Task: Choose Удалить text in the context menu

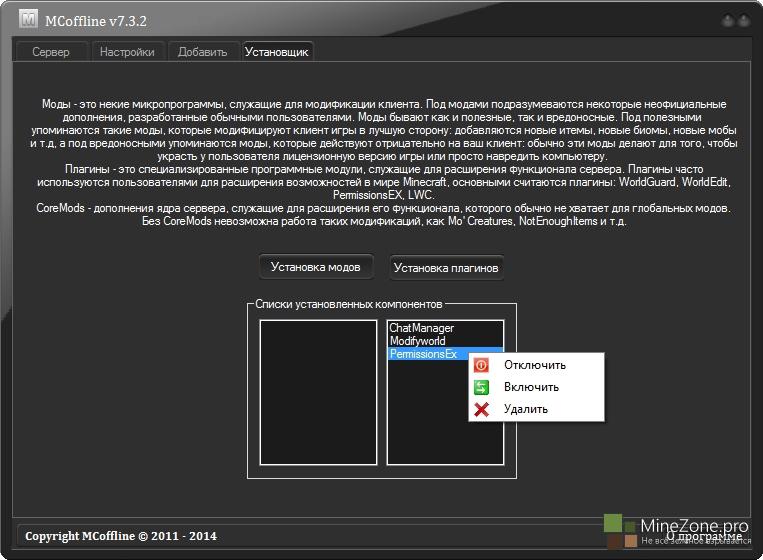Action: tap(526, 409)
